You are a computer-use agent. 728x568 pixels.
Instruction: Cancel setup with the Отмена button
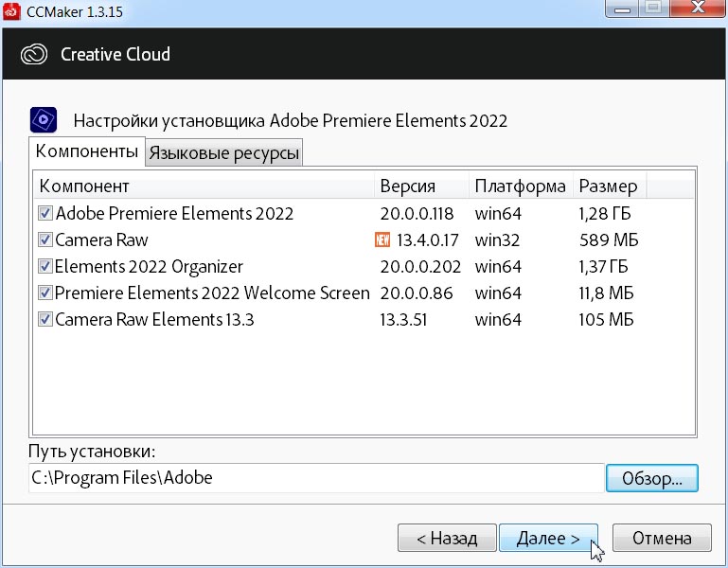[662, 538]
